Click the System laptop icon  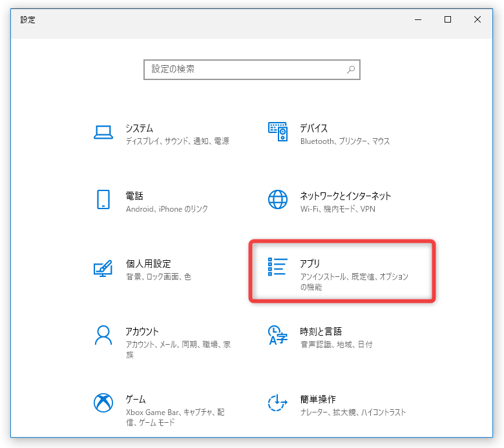click(103, 132)
